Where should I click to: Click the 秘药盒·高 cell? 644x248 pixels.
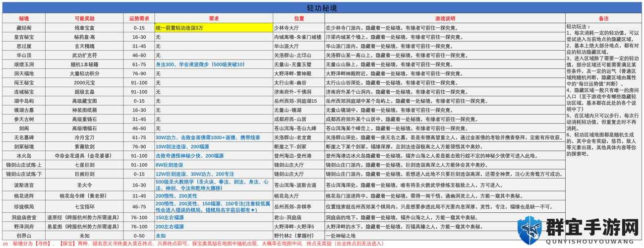point(84,37)
